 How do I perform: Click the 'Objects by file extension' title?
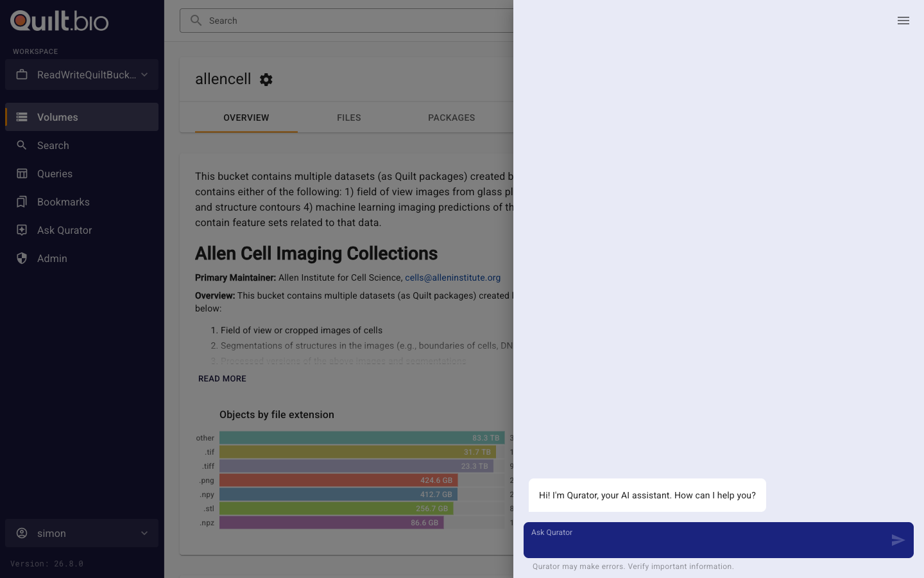[x=277, y=415]
